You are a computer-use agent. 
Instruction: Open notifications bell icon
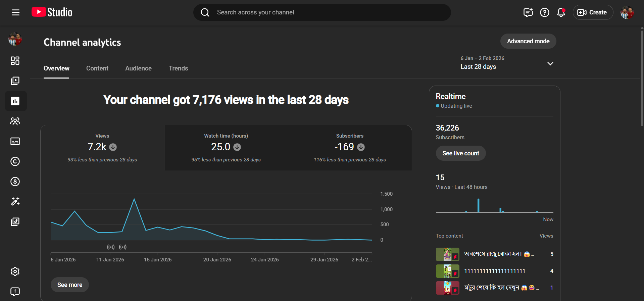(x=561, y=12)
